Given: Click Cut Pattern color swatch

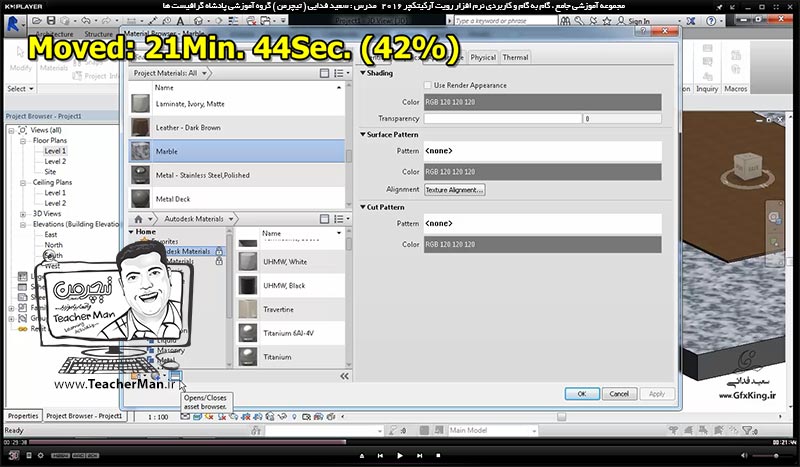Looking at the screenshot, I should (542, 244).
